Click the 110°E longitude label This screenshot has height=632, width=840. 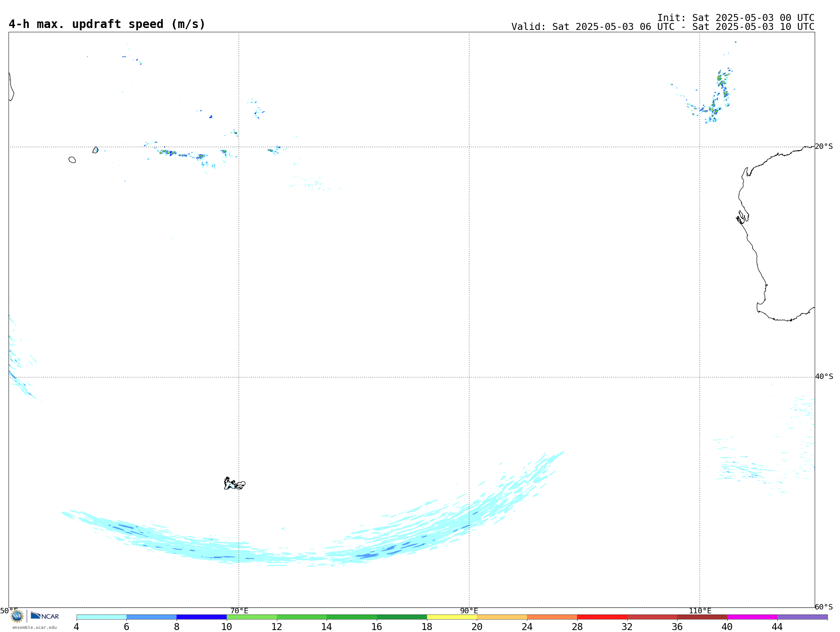click(x=700, y=611)
